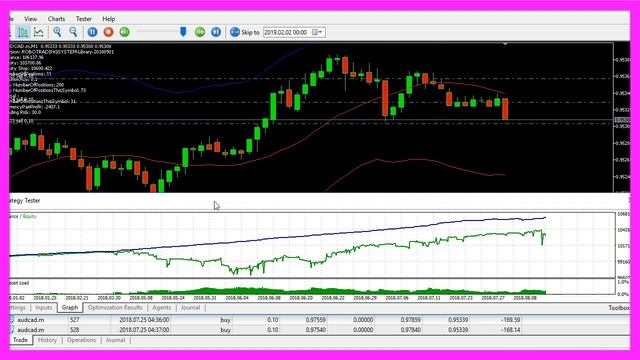This screenshot has height=360, width=640.
Task: Click buy type in order 527 row
Action: (x=225, y=320)
